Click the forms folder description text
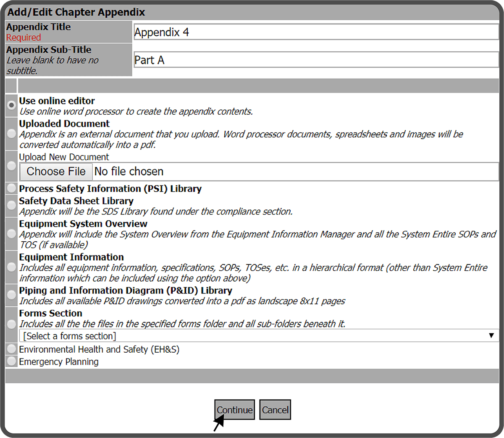 (x=182, y=324)
